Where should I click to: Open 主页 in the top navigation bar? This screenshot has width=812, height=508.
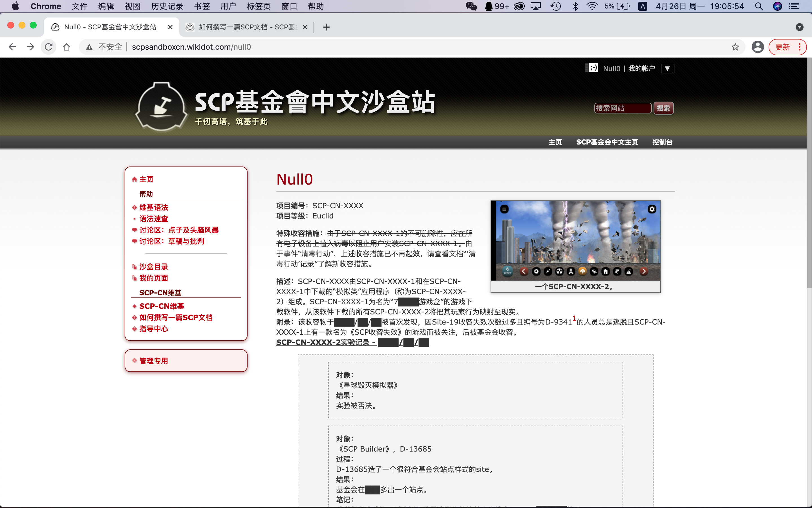click(x=555, y=142)
